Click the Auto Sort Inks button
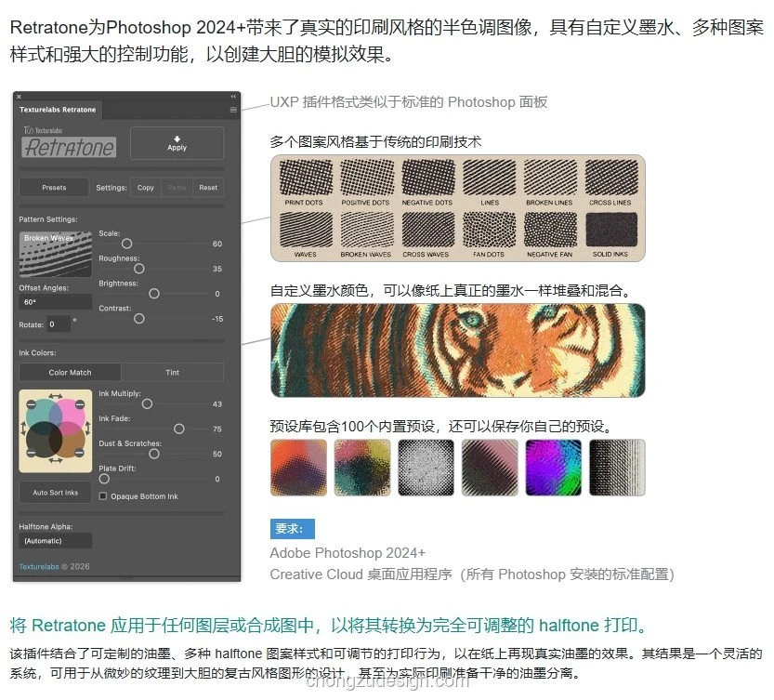774x700 pixels. pos(56,493)
